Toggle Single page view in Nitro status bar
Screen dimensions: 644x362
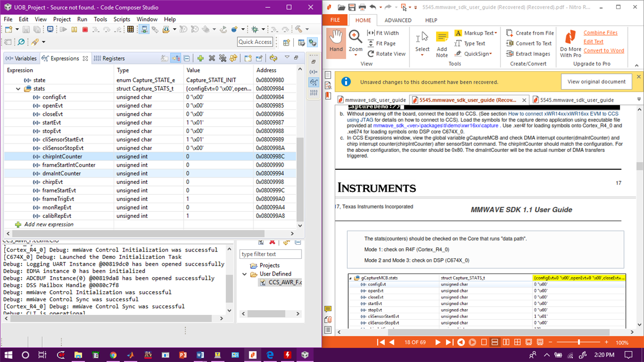[483, 342]
